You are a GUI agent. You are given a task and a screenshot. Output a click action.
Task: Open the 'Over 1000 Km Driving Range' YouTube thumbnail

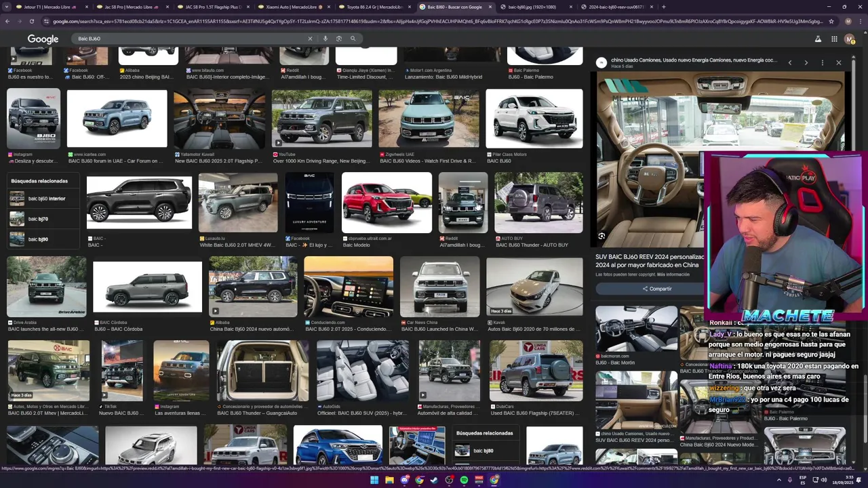coord(321,119)
